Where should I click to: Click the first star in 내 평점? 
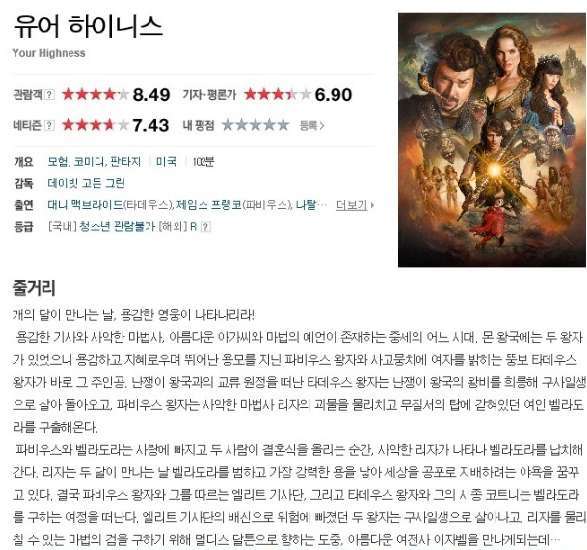[228, 125]
